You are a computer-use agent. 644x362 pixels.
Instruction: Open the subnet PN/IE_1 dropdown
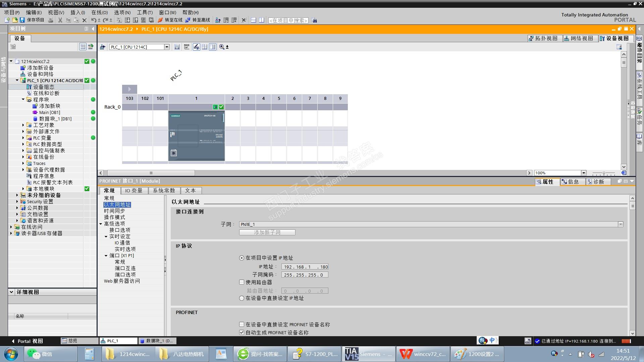click(620, 224)
